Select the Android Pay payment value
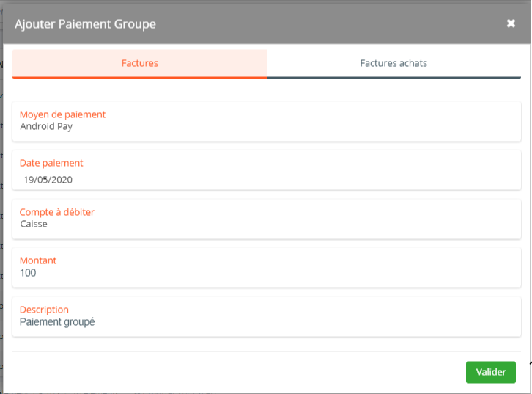532x394 pixels. [46, 126]
